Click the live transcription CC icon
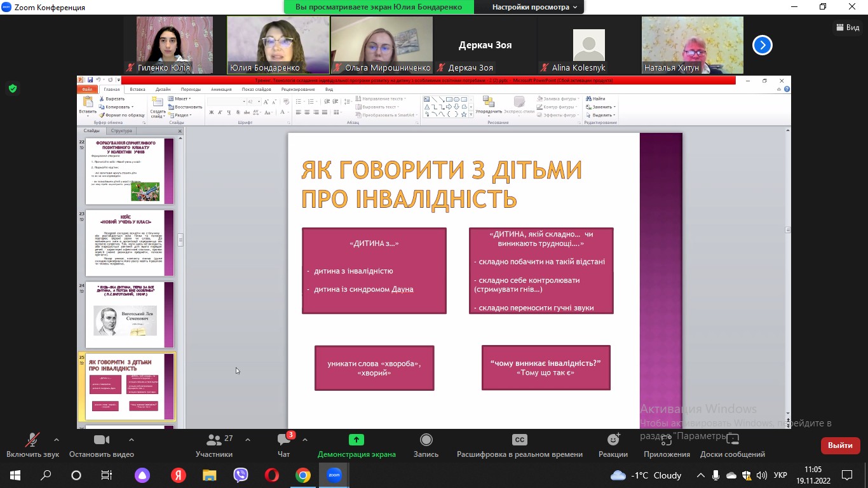Image resolution: width=868 pixels, height=488 pixels. click(x=519, y=440)
